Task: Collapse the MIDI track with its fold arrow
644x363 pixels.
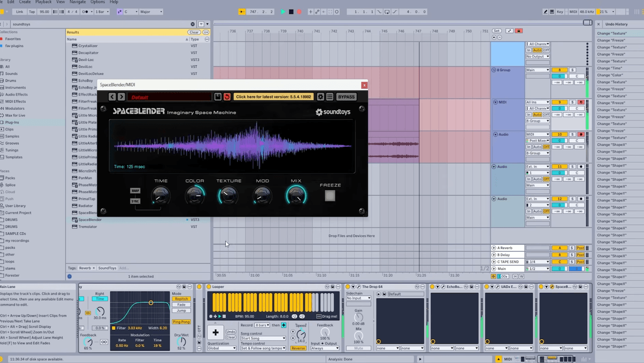Action: coord(495,102)
